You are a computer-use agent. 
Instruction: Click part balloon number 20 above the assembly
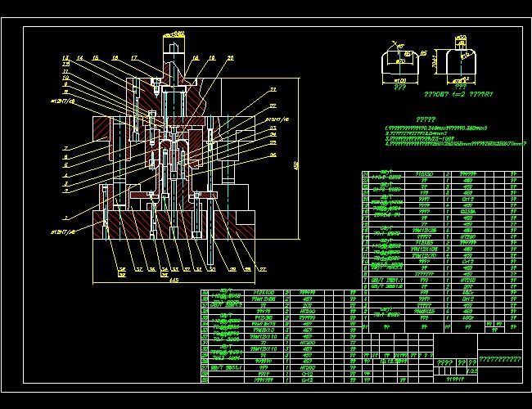[x=230, y=58]
